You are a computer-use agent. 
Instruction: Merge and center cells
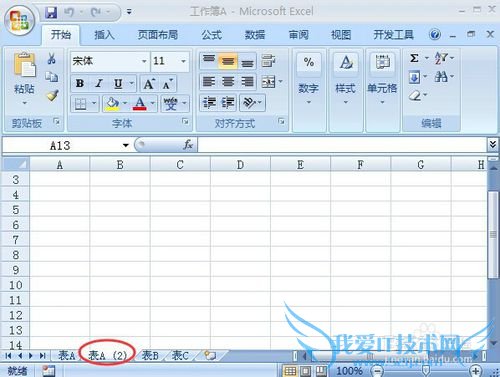coord(269,82)
